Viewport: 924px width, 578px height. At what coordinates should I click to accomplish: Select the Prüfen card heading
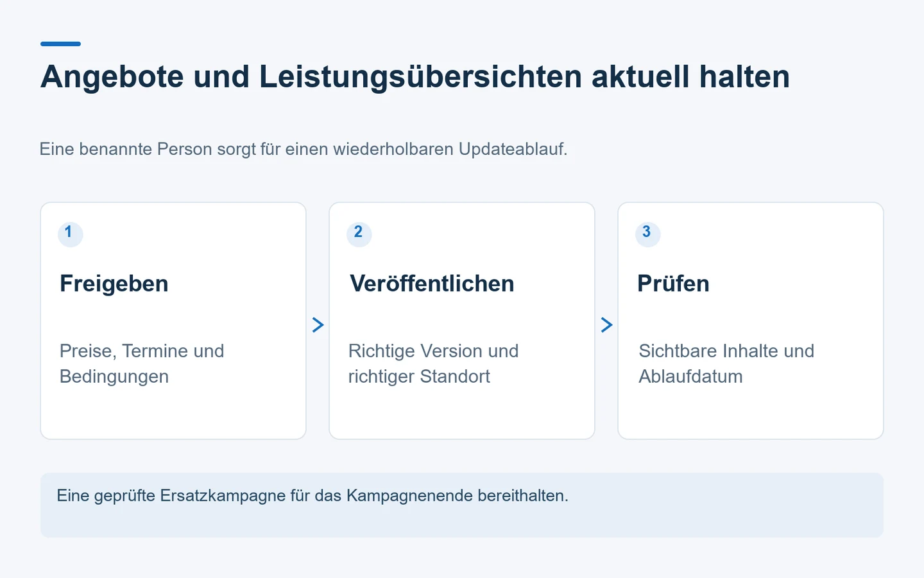[673, 284]
